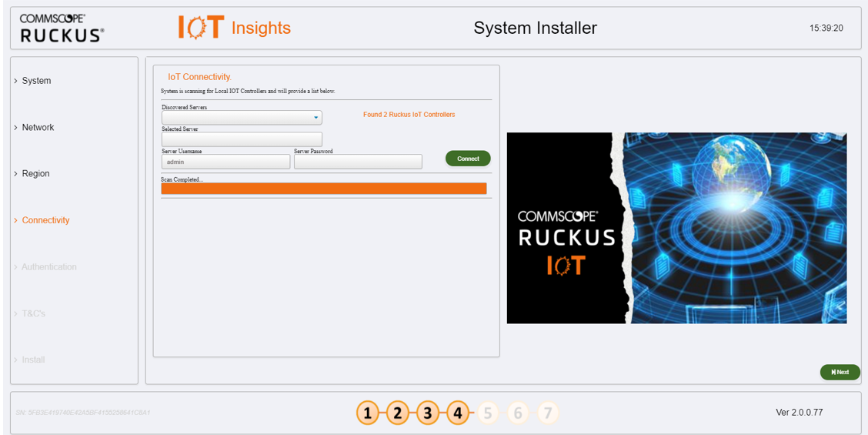
Task: Click the chevron beside Network
Action: [x=15, y=128]
